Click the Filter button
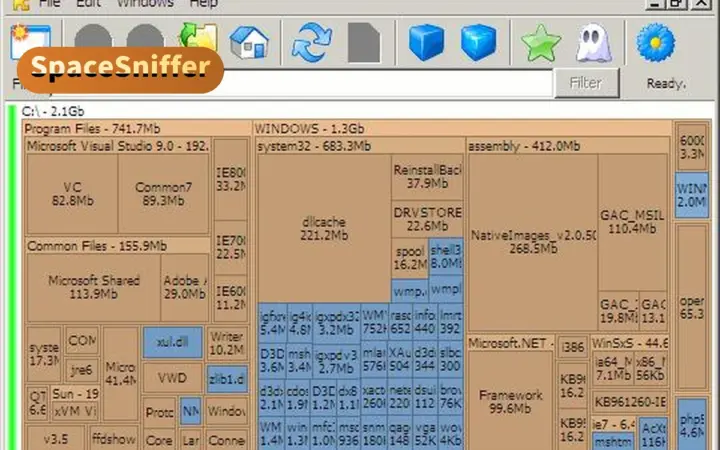 587,83
